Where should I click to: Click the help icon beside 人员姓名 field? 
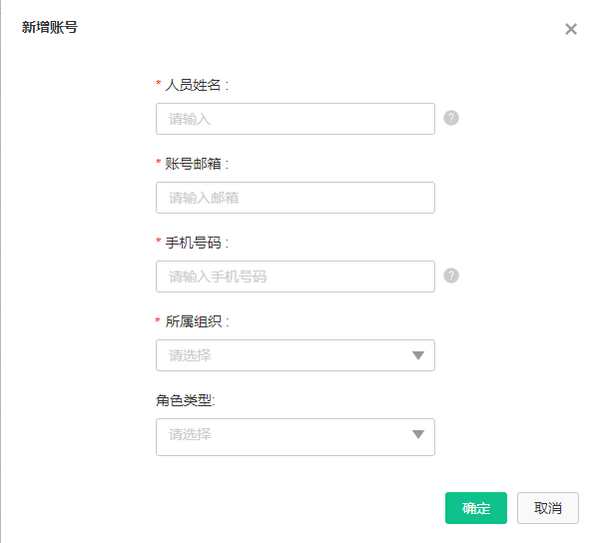tap(451, 118)
